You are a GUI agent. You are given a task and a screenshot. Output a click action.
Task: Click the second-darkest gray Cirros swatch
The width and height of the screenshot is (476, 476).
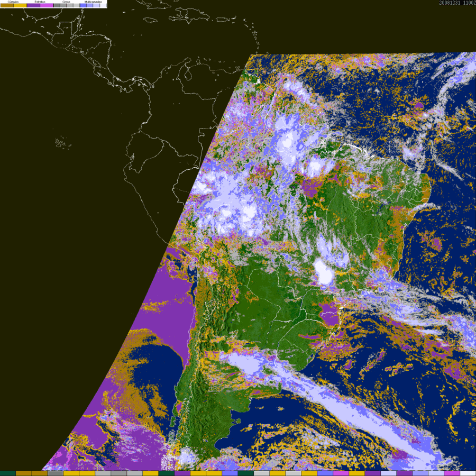click(x=63, y=5)
